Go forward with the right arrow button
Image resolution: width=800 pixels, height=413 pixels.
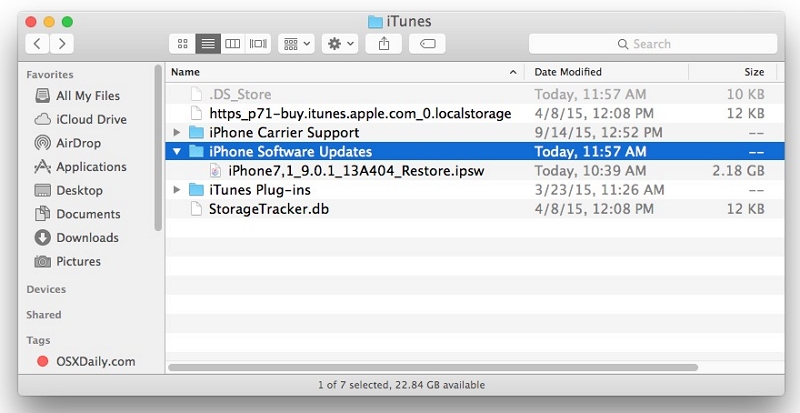62,44
